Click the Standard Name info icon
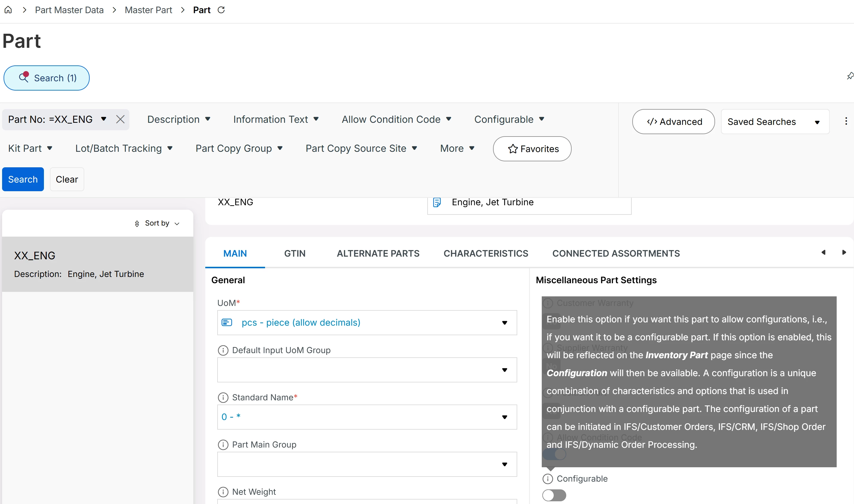Image resolution: width=854 pixels, height=504 pixels. [223, 397]
